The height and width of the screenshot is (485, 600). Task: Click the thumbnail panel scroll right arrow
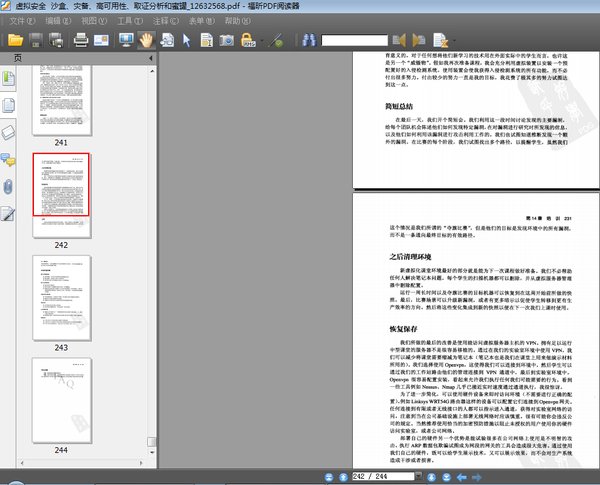141,463
